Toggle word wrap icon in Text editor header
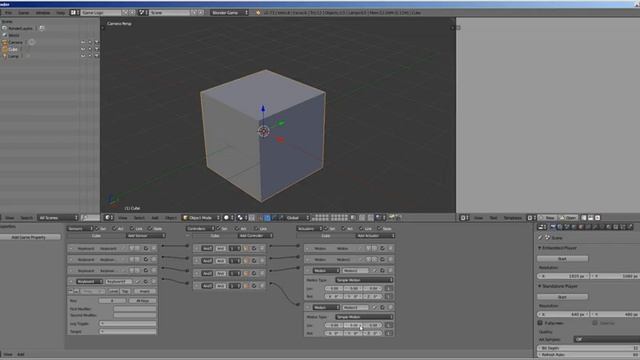 pos(591,218)
